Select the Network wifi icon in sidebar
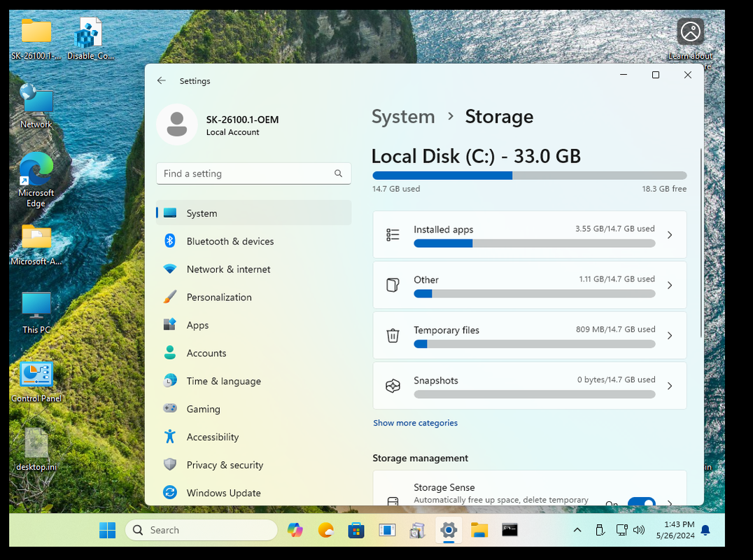 tap(170, 269)
